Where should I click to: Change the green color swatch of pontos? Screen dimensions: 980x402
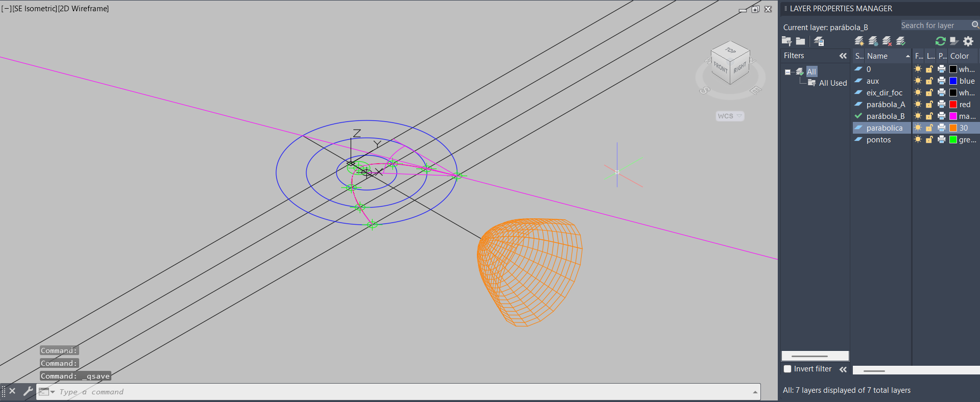[x=953, y=139]
